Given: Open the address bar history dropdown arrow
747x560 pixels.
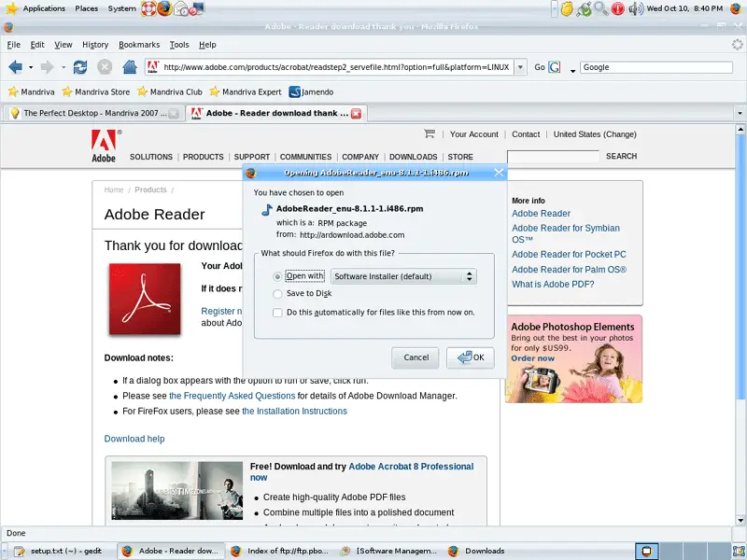Looking at the screenshot, I should (521, 67).
